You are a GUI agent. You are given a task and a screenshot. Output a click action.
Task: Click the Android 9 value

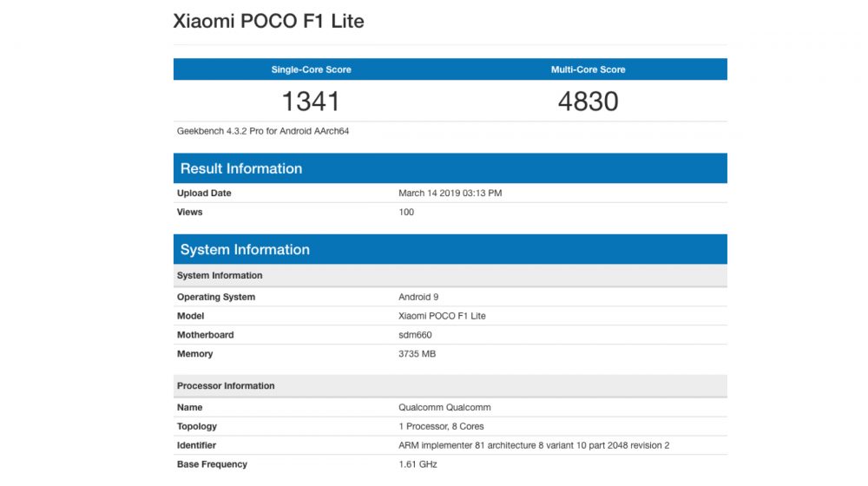(x=420, y=297)
